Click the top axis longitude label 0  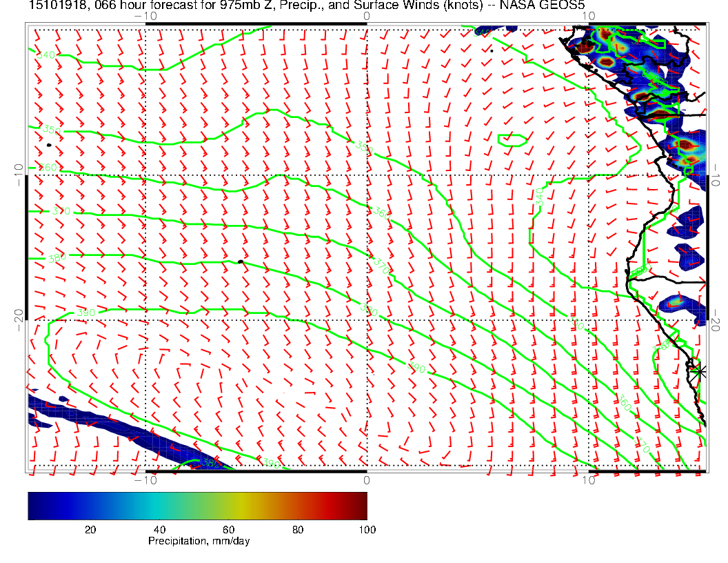click(x=366, y=15)
